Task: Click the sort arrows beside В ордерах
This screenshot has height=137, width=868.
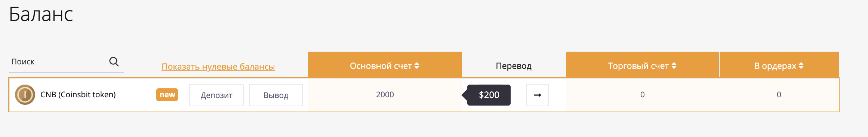Action: click(801, 66)
